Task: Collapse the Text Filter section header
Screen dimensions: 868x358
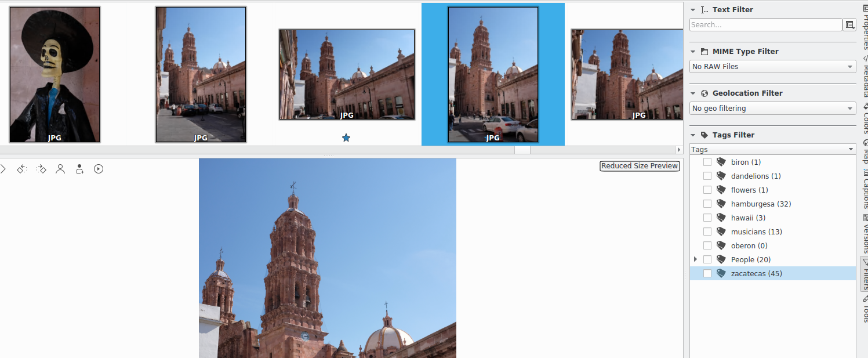Action: pyautogui.click(x=693, y=10)
